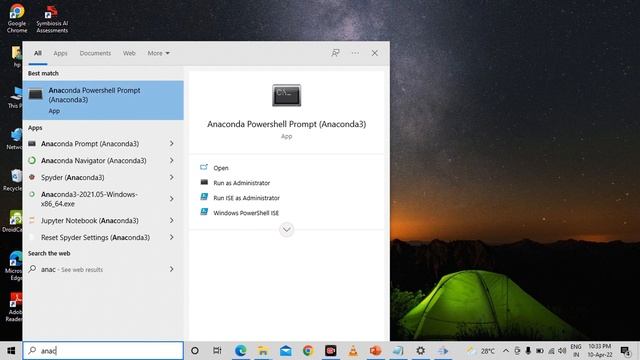
Task: Open the clock showing 10:33 PM
Action: (x=600, y=351)
